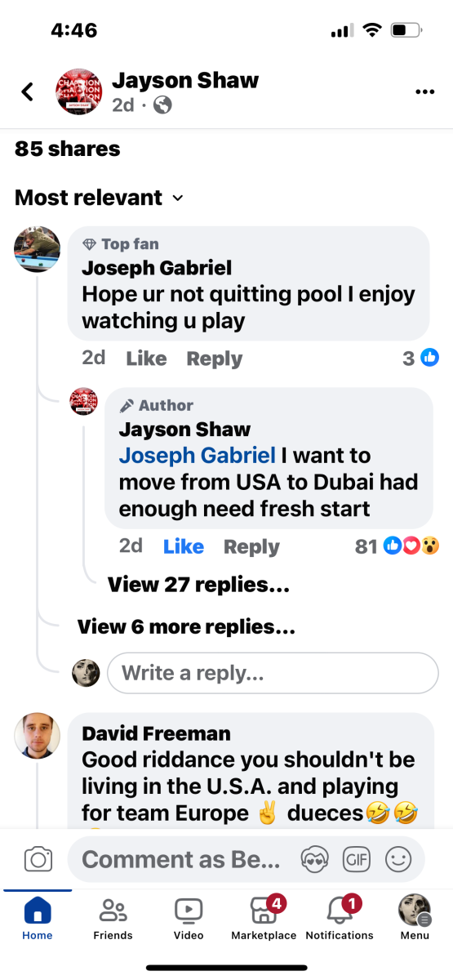Expand Most relevant sort dropdown
The width and height of the screenshot is (453, 980).
(99, 198)
